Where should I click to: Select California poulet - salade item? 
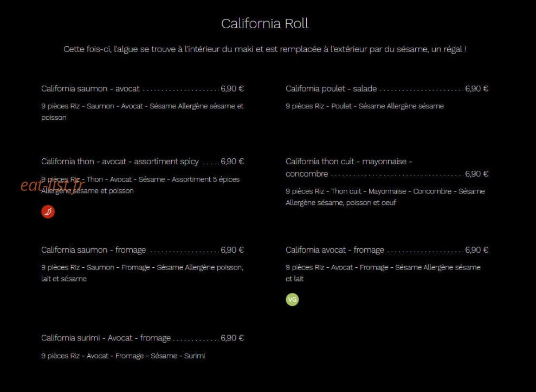pyautogui.click(x=331, y=88)
